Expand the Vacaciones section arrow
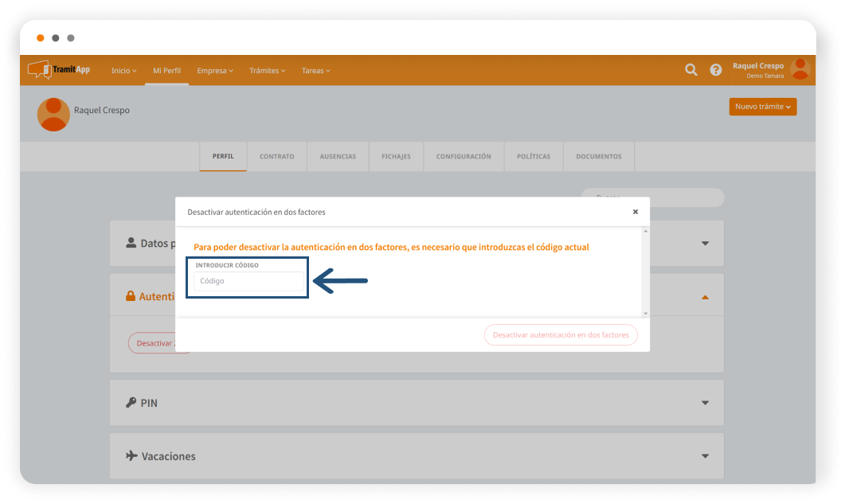The height and width of the screenshot is (504, 845). click(x=705, y=456)
